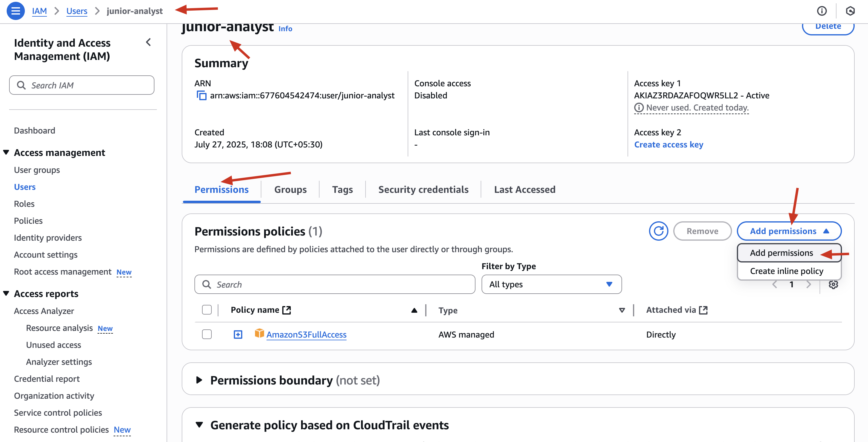Screen dimensions: 868x442
Task: Collapse the Access reports nav section
Action: tap(6, 294)
